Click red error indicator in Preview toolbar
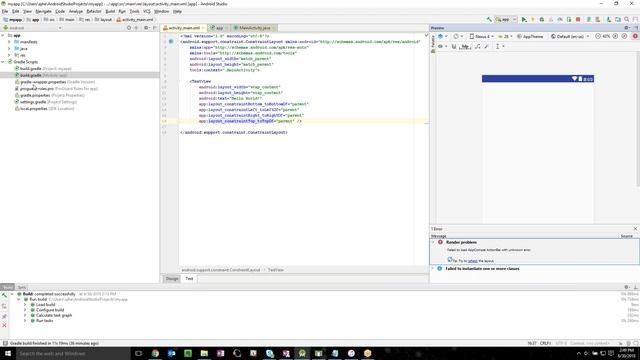The height and width of the screenshot is (360, 640). pos(635,36)
